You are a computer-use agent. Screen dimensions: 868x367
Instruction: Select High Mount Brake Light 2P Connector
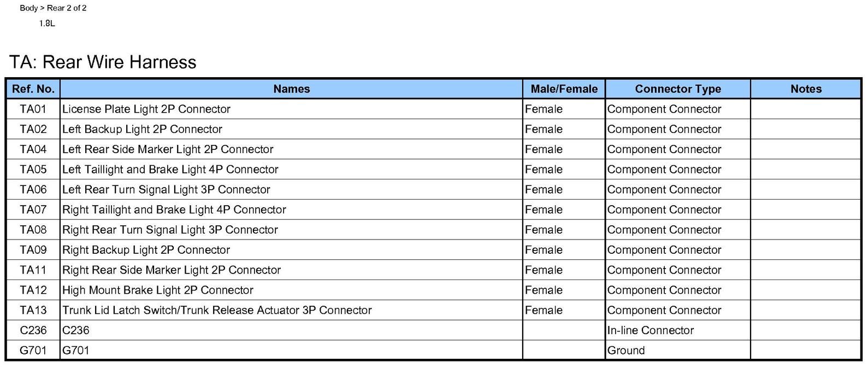[x=158, y=290]
